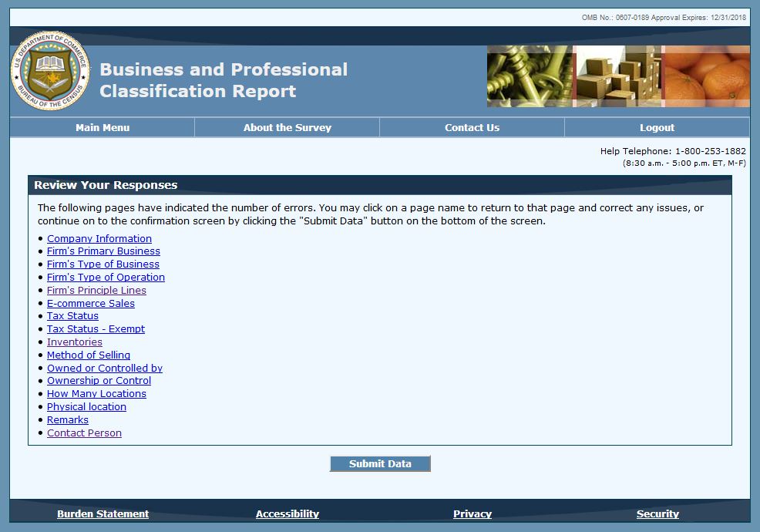
Task: Open the Method of Selling link
Action: [89, 355]
